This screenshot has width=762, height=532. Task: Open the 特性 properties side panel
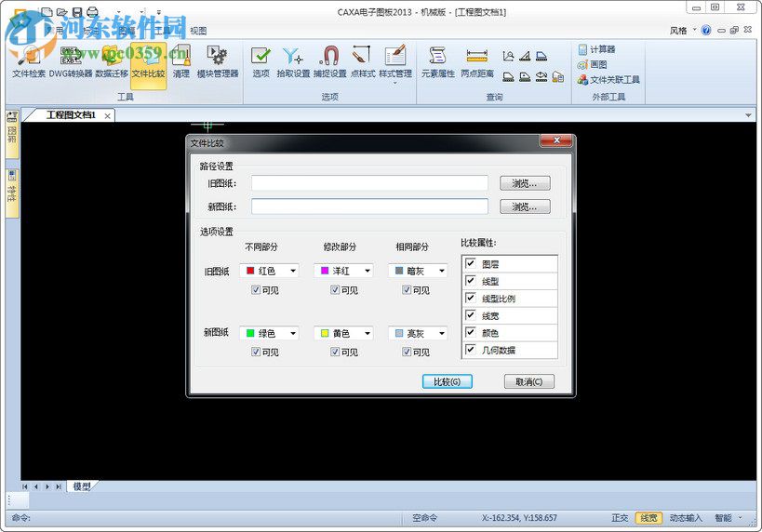[x=12, y=193]
